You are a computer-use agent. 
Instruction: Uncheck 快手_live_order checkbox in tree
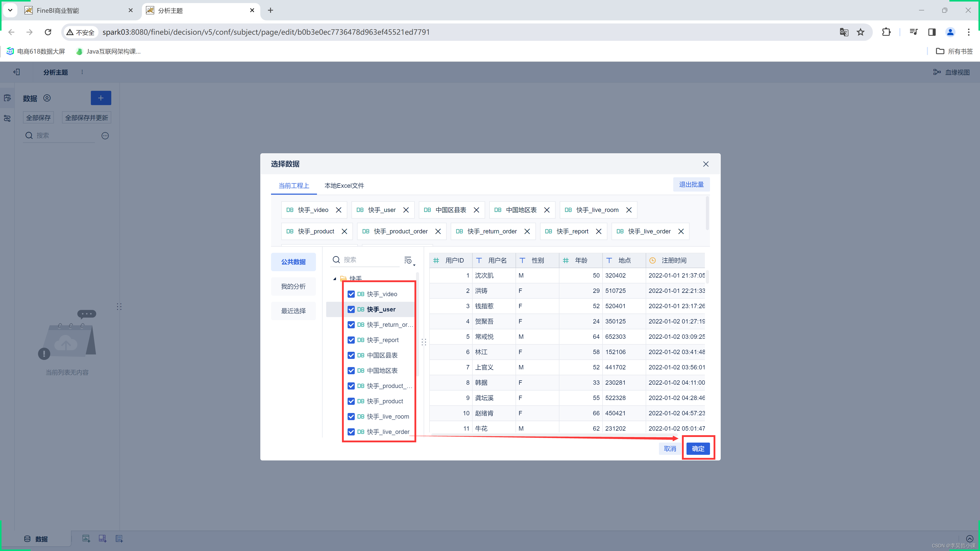click(351, 432)
